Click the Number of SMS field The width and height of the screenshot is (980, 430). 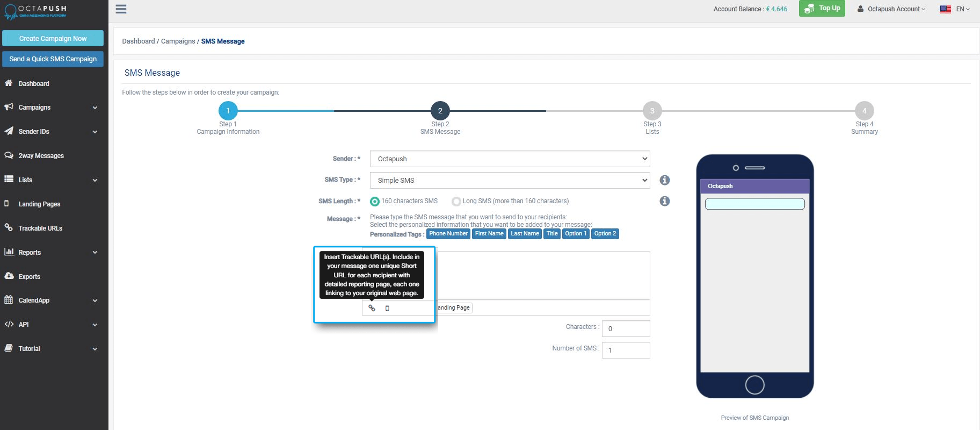(626, 350)
